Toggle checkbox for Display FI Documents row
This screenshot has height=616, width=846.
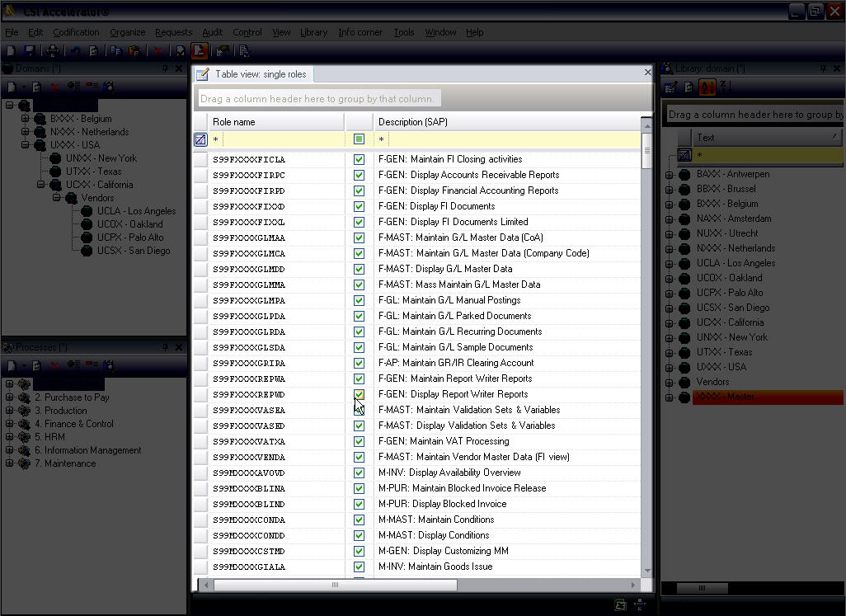click(359, 207)
